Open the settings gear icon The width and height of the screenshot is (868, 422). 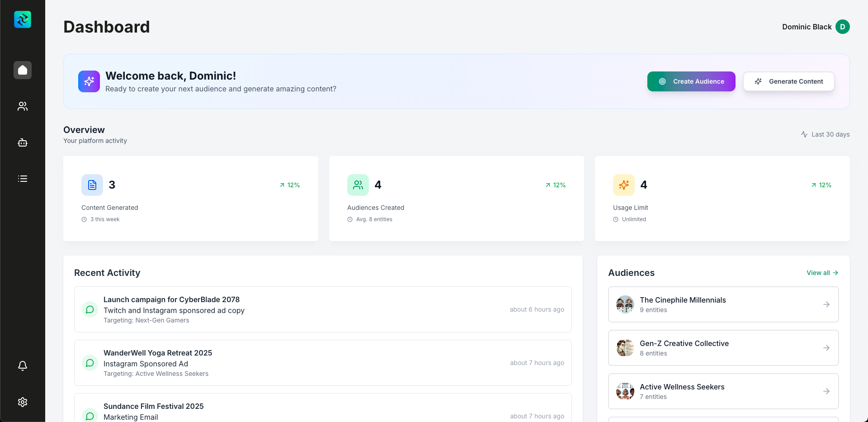pyautogui.click(x=23, y=402)
